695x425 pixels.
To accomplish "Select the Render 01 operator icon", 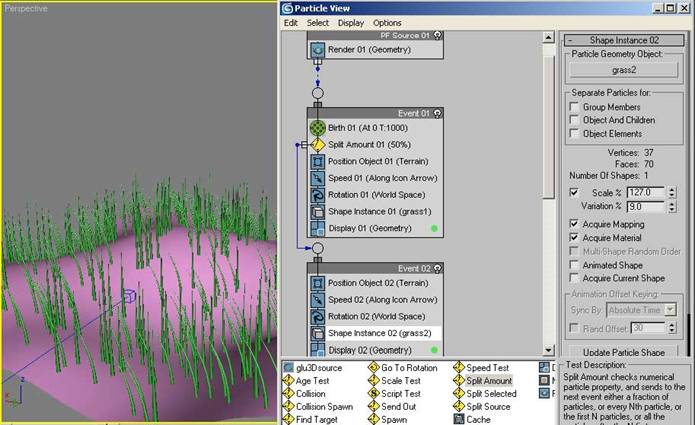I will tap(318, 48).
